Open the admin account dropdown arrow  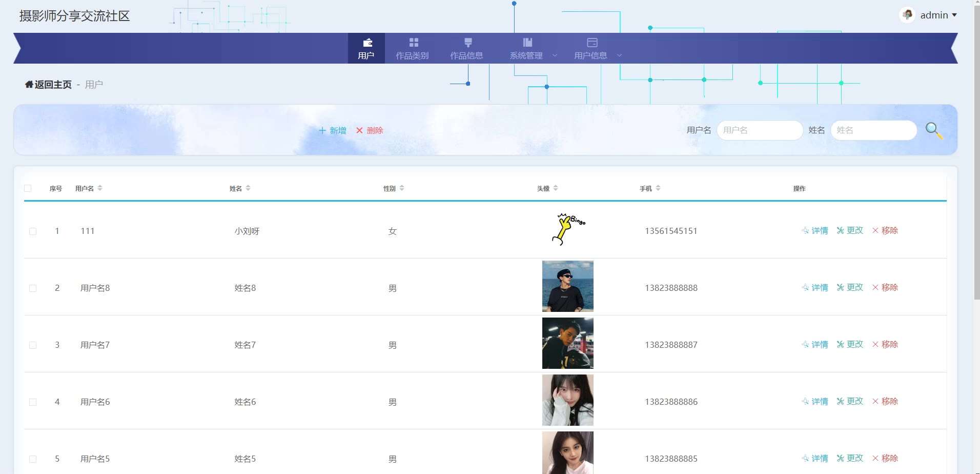[954, 15]
